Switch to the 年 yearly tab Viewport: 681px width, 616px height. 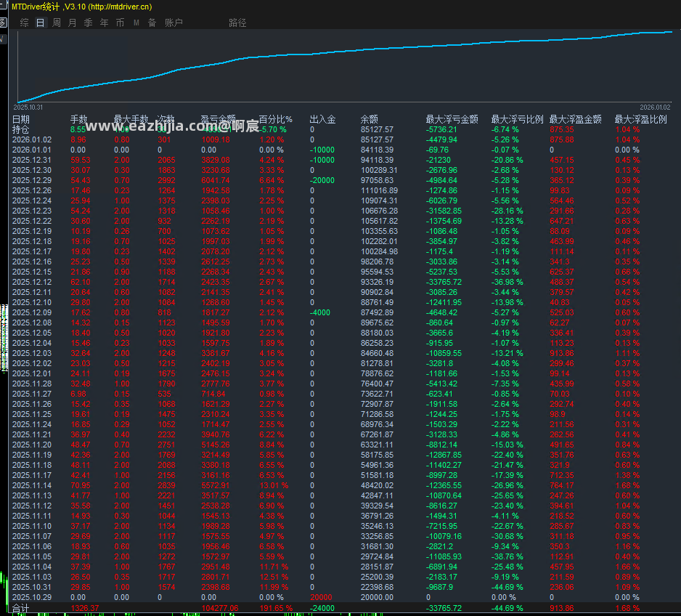tap(105, 23)
